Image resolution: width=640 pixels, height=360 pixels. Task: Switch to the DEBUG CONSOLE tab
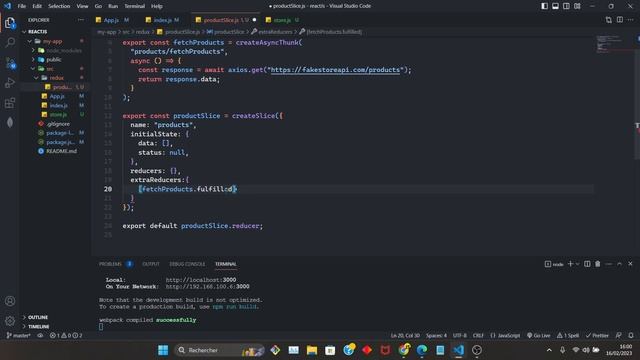tap(187, 264)
